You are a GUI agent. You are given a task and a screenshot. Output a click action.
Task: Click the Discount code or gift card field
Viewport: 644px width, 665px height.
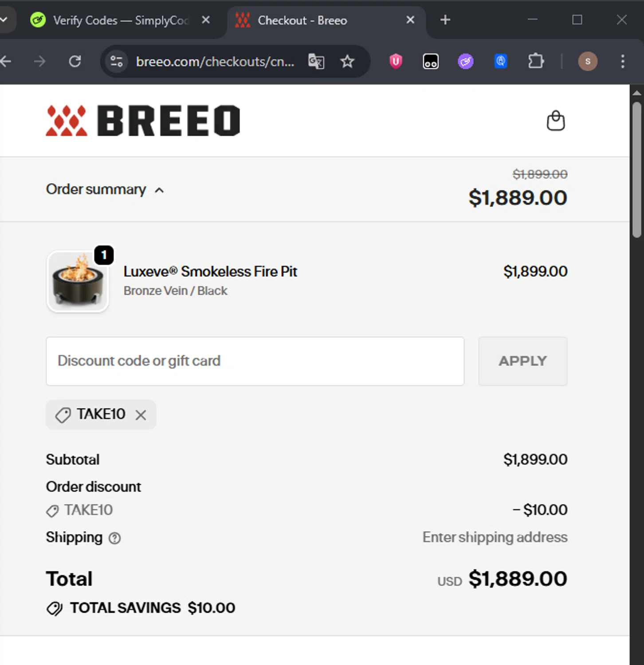coord(255,361)
